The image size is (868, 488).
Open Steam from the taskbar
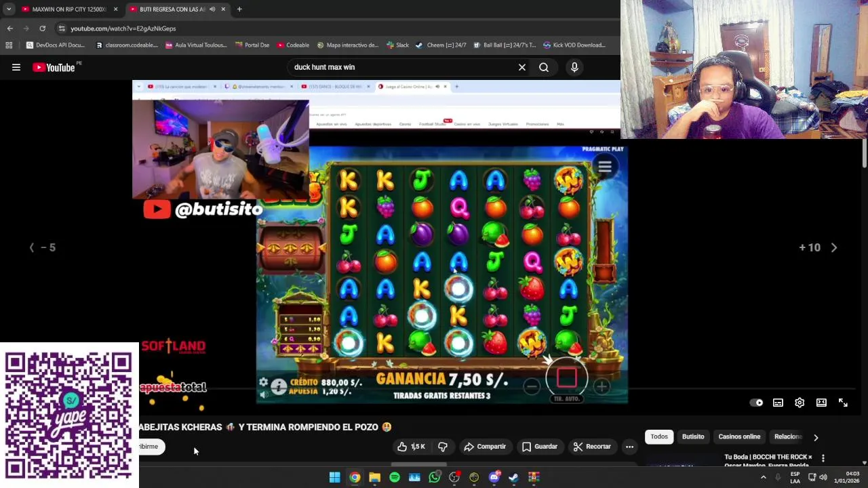(x=513, y=478)
